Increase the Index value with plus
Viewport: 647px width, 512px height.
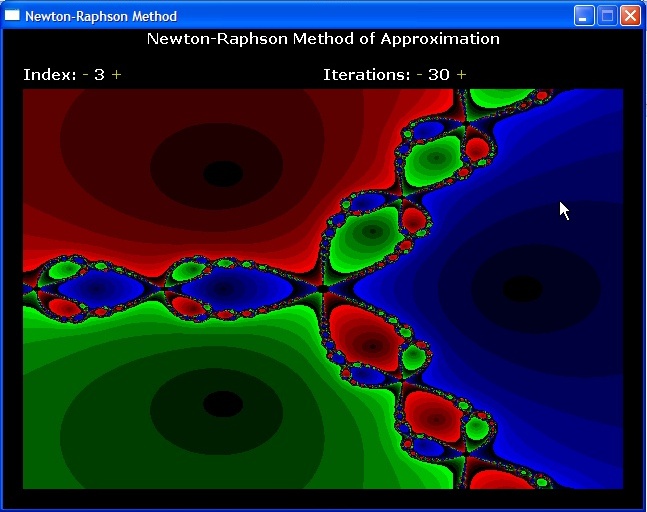(117, 75)
